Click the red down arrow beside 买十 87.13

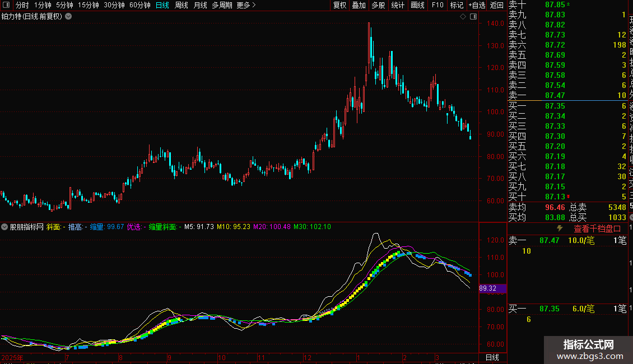(x=569, y=197)
